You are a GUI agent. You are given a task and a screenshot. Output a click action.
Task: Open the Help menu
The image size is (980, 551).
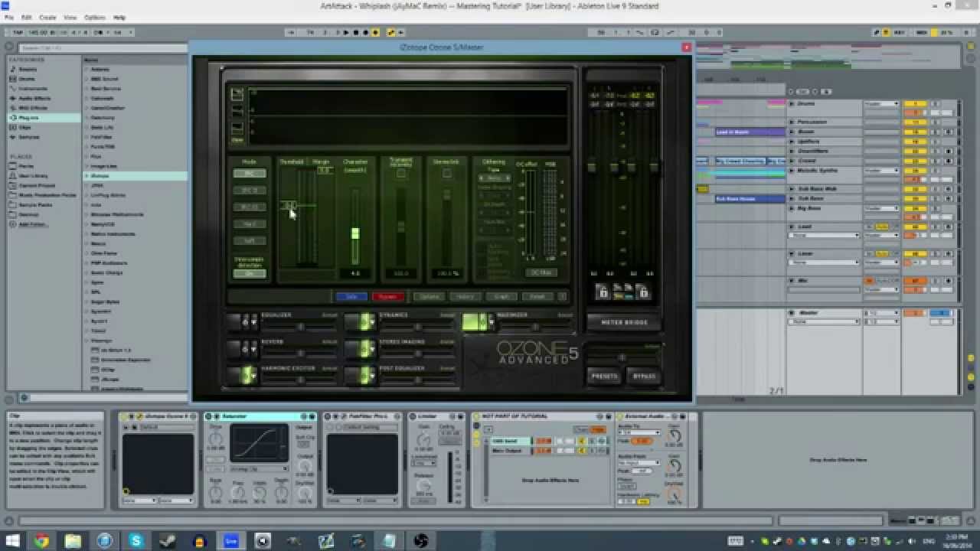point(119,17)
